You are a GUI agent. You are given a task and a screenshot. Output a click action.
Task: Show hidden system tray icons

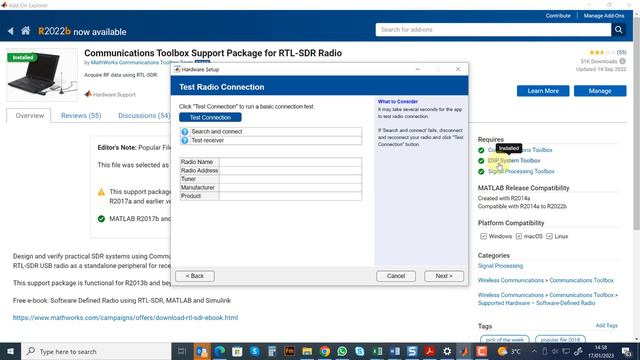(534, 351)
